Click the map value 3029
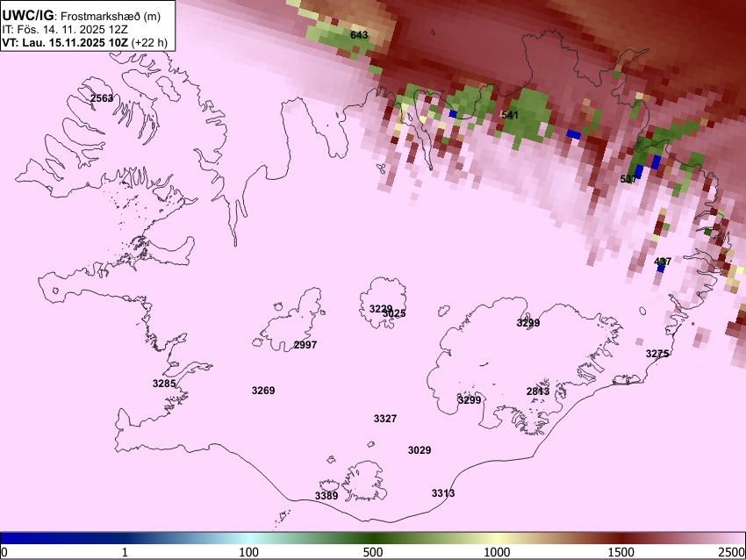This screenshot has width=746, height=560. [420, 449]
